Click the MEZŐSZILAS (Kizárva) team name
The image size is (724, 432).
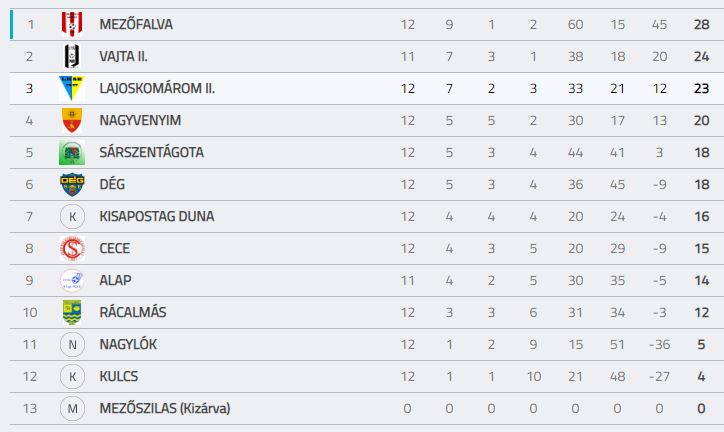point(165,408)
